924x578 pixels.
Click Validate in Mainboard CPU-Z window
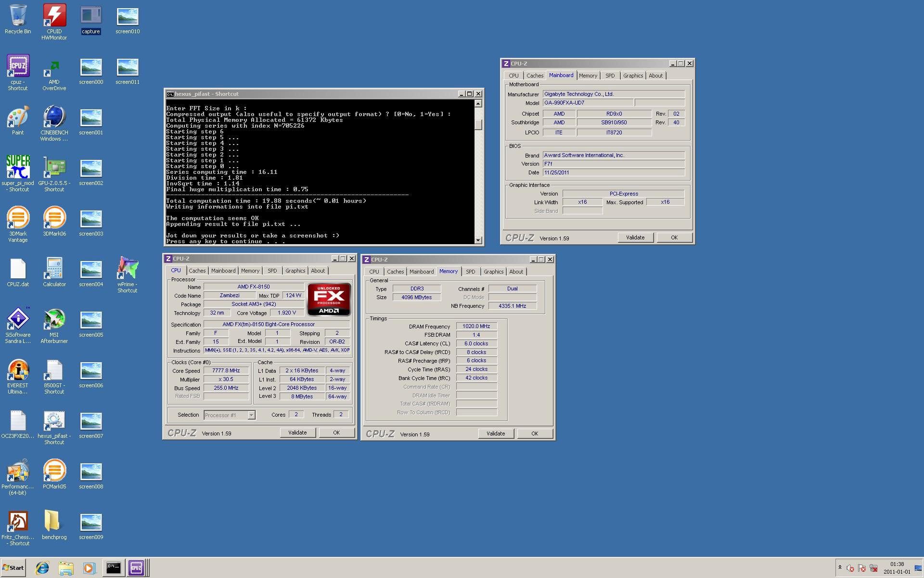(635, 237)
